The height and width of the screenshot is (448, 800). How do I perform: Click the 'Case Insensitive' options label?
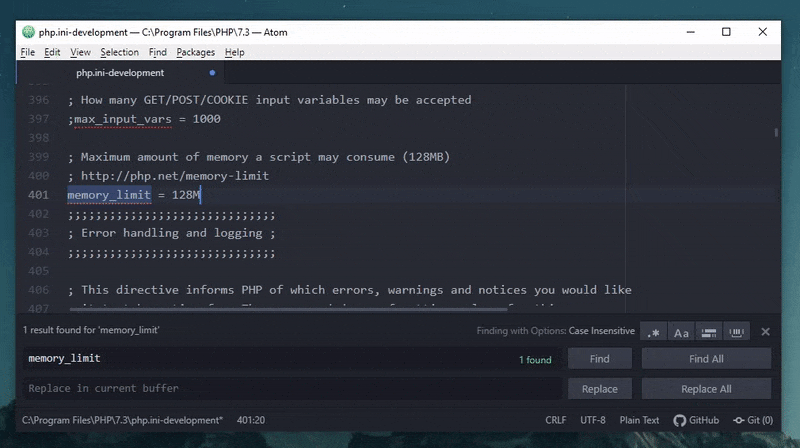coord(602,331)
